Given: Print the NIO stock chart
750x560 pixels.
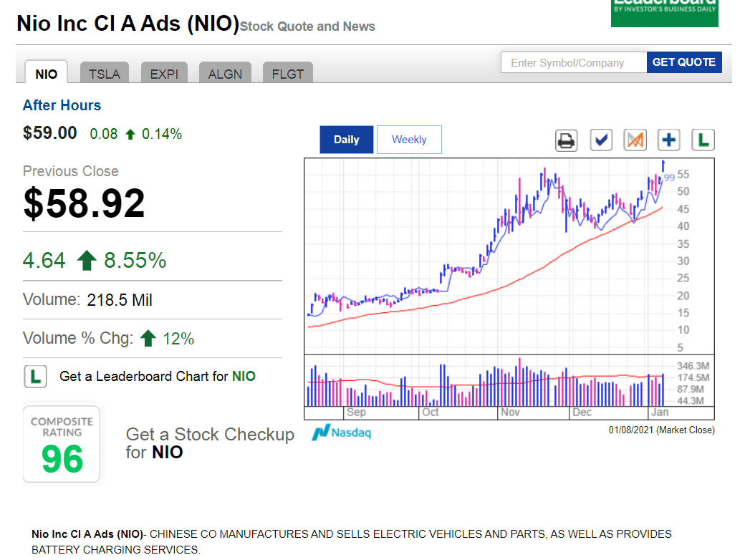Looking at the screenshot, I should click(567, 140).
